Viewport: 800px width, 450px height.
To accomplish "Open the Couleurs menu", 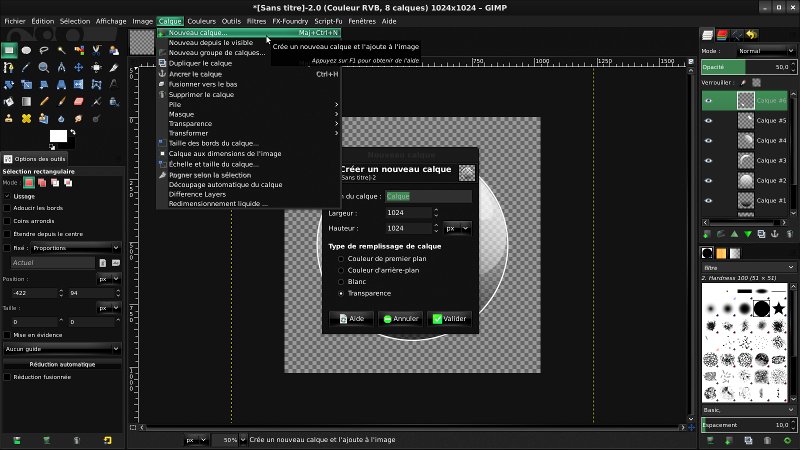I will [x=202, y=21].
